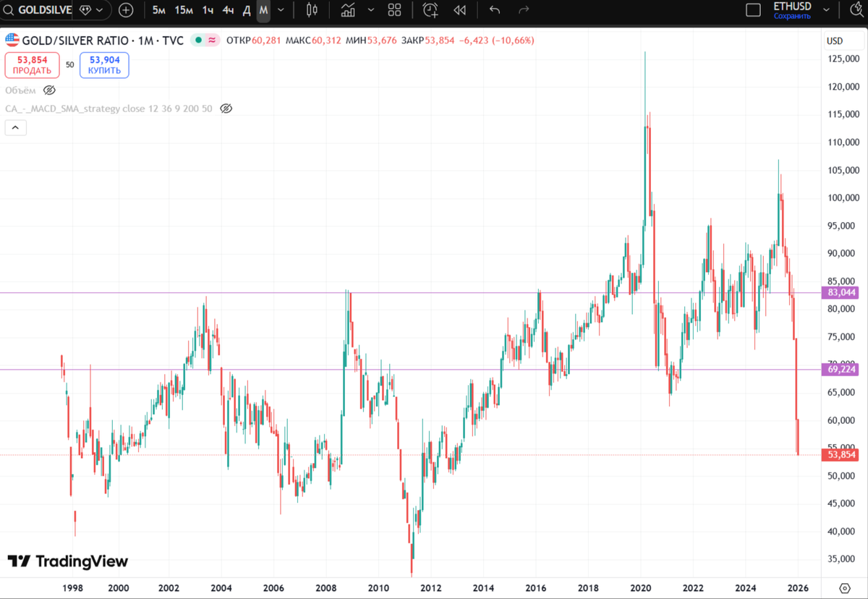Add a symbol to compare with the plus icon
Screen dimensions: 868x599
tap(126, 10)
